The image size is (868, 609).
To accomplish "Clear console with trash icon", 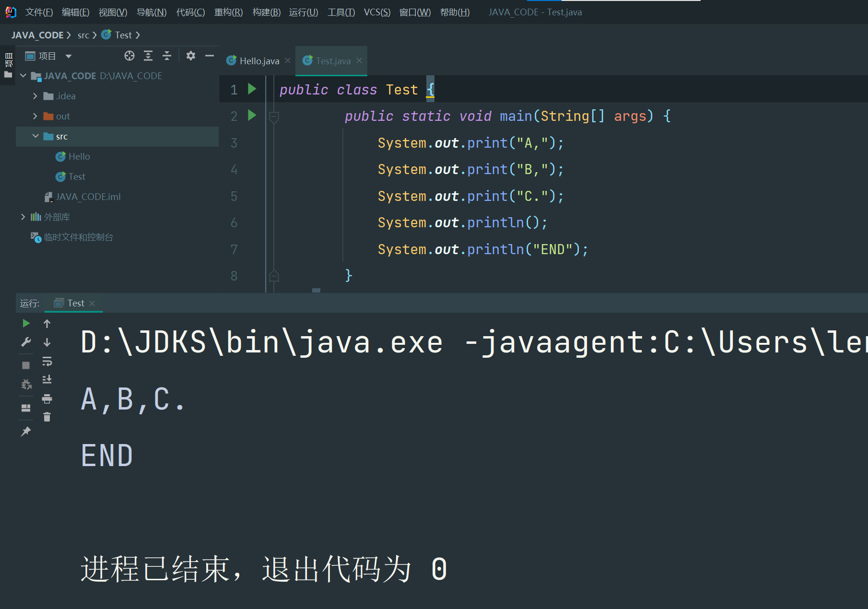I will point(47,417).
